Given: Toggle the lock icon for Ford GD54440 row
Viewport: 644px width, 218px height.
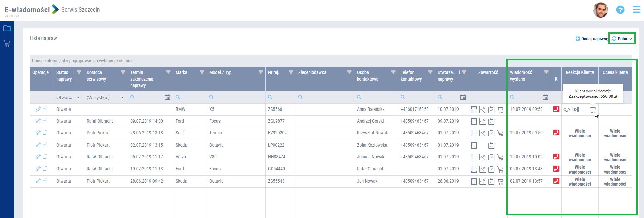Looking at the screenshot, I should coord(45,169).
